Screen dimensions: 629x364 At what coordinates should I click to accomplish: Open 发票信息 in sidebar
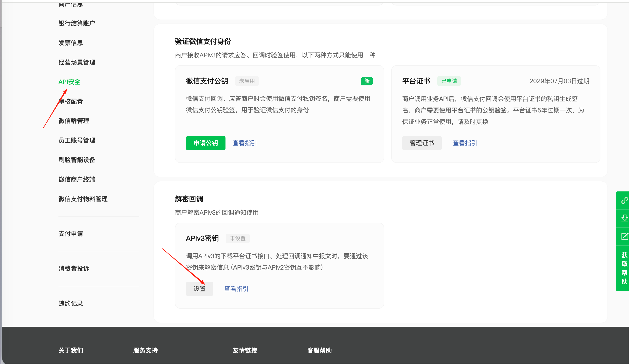(71, 43)
